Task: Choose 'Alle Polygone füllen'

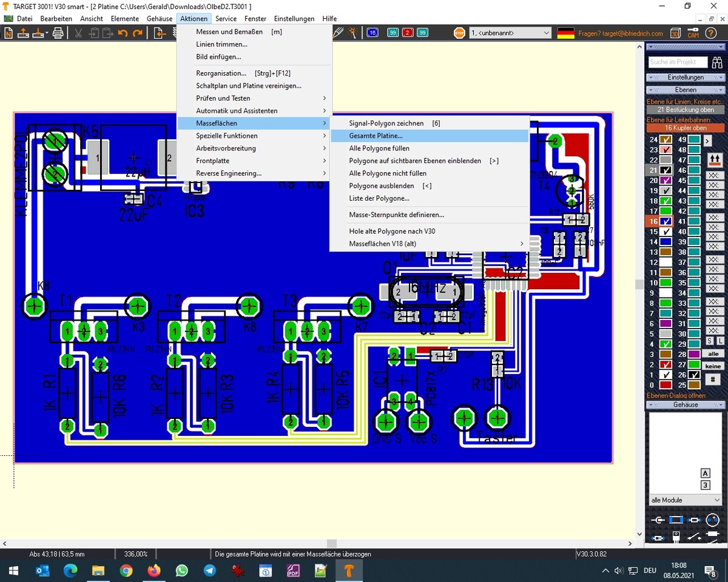Action: (x=430, y=149)
